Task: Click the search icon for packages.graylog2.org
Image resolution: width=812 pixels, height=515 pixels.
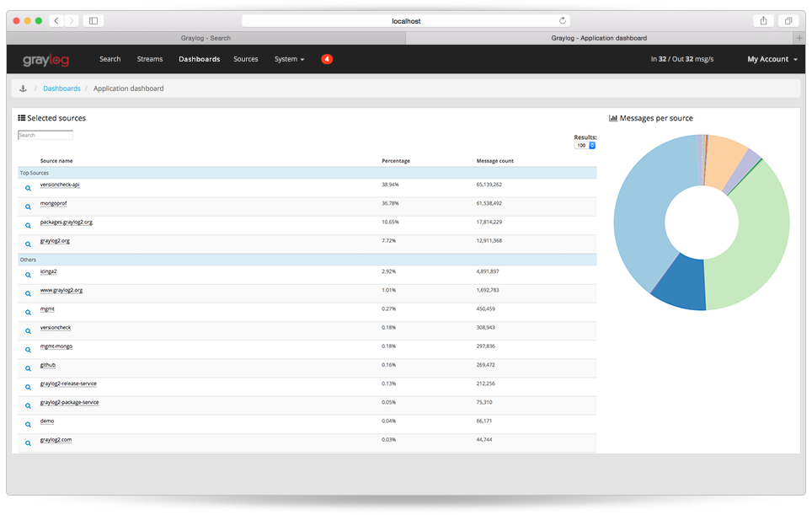Action: point(28,225)
